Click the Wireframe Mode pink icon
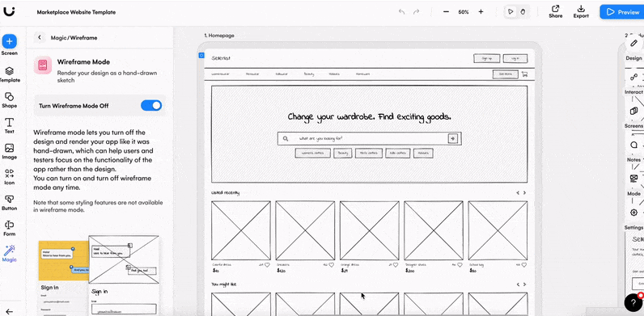The height and width of the screenshot is (316, 644). [43, 65]
